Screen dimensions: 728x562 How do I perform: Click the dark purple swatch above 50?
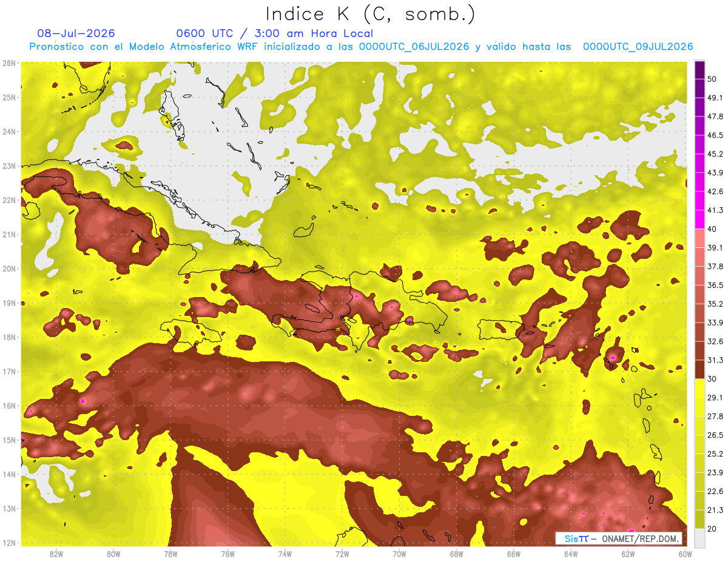pos(699,70)
